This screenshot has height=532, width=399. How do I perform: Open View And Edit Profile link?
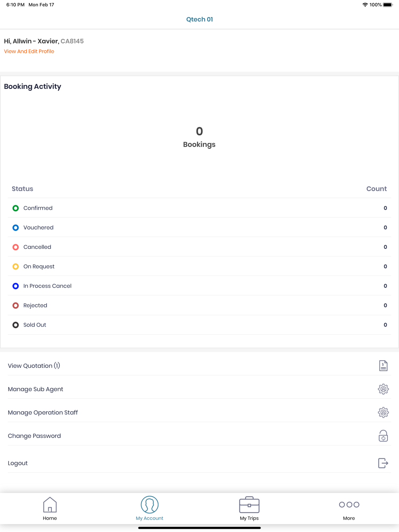[x=29, y=51]
